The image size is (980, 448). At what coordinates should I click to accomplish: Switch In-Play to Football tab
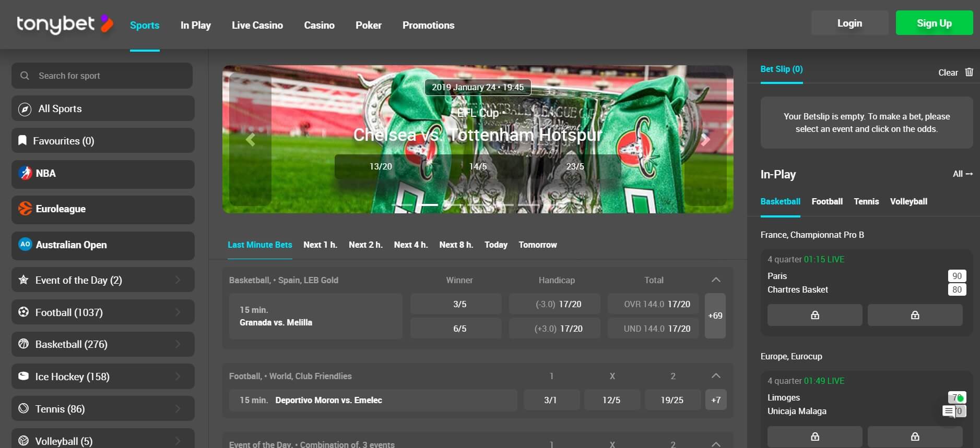coord(827,201)
